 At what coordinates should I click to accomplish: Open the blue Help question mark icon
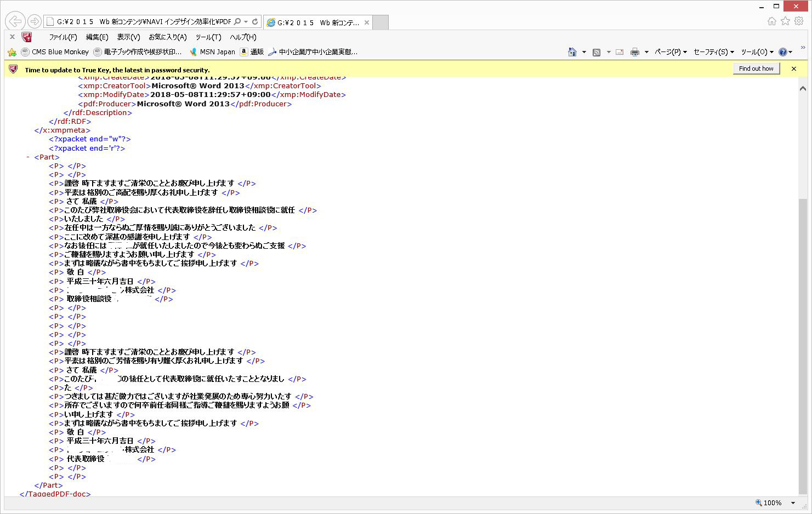tap(782, 52)
